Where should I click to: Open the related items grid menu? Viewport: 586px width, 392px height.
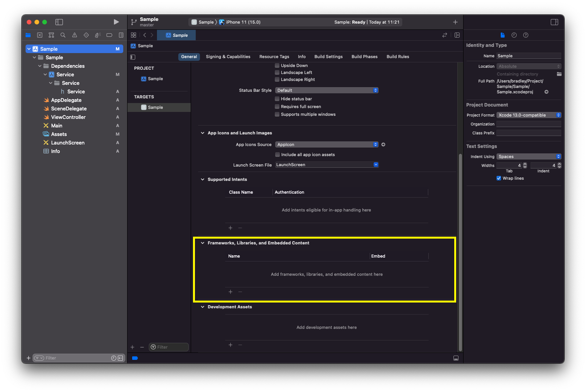133,35
